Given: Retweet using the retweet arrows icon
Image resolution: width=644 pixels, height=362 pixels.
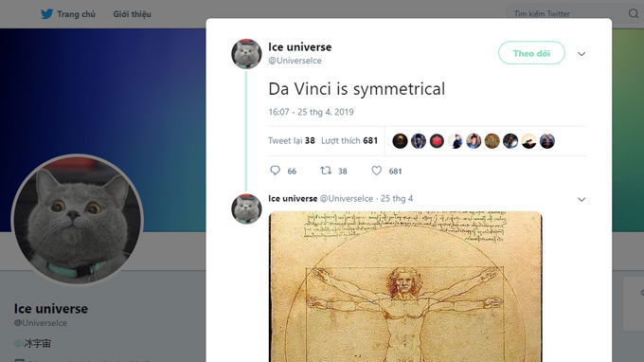Looking at the screenshot, I should point(326,171).
